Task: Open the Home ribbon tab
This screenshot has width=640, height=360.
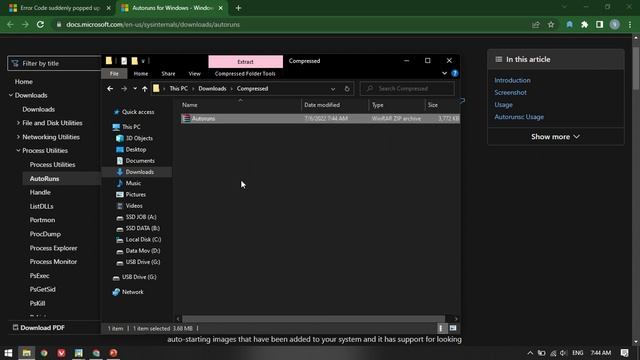Action: coord(141,73)
